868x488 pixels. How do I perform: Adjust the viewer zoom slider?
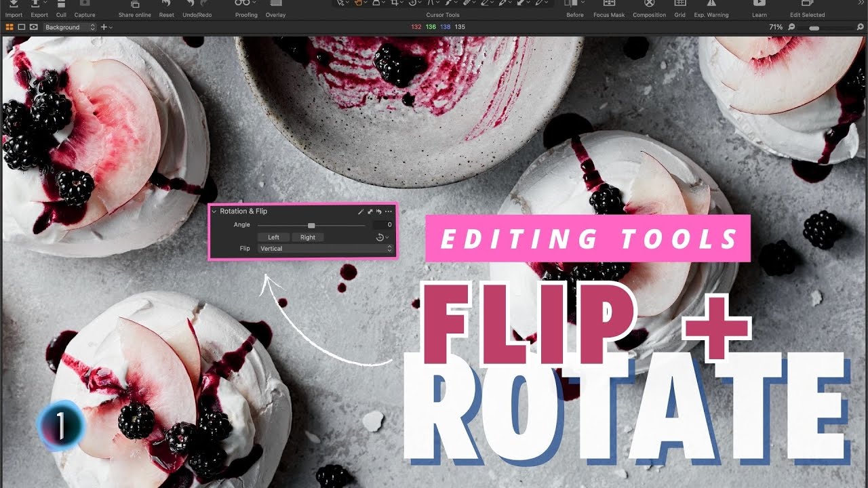point(814,28)
